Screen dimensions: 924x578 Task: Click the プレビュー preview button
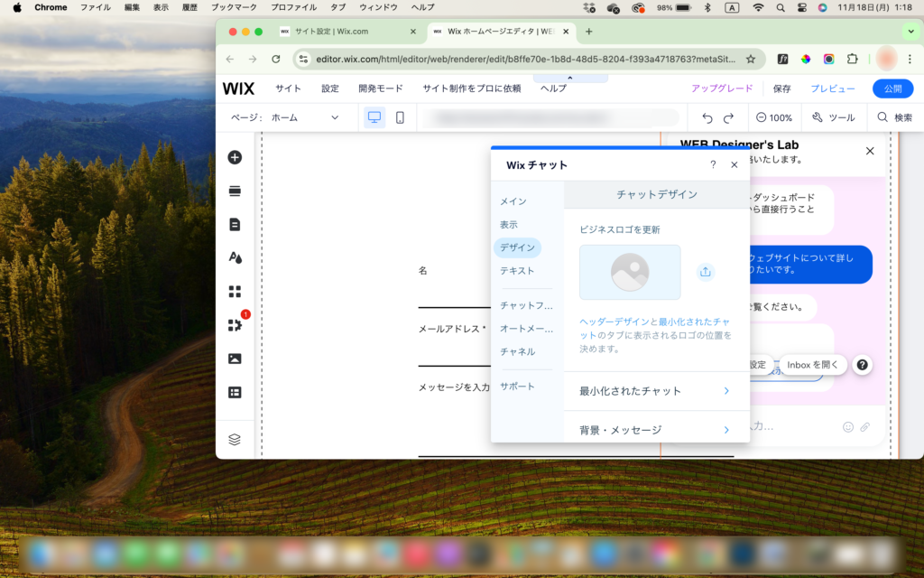[833, 89]
